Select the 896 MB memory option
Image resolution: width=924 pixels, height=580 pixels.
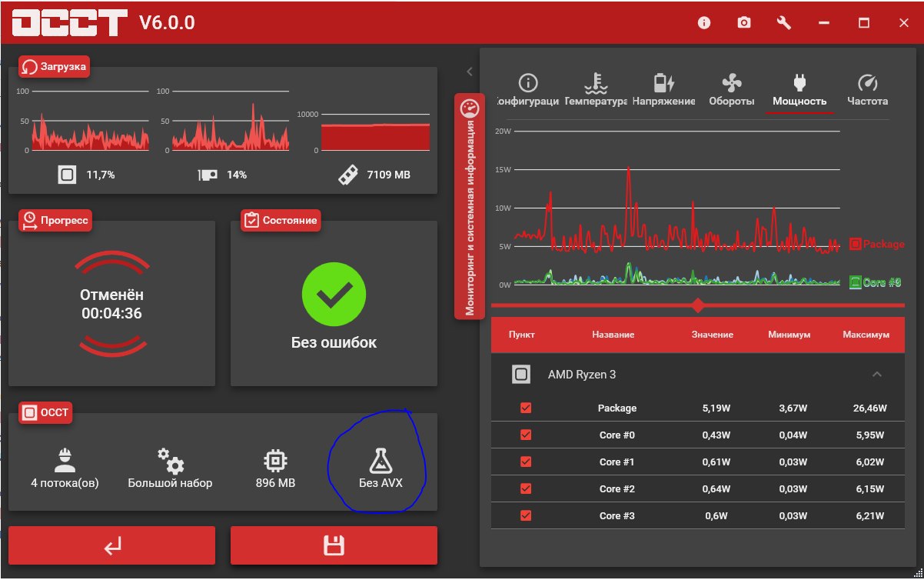tap(275, 468)
